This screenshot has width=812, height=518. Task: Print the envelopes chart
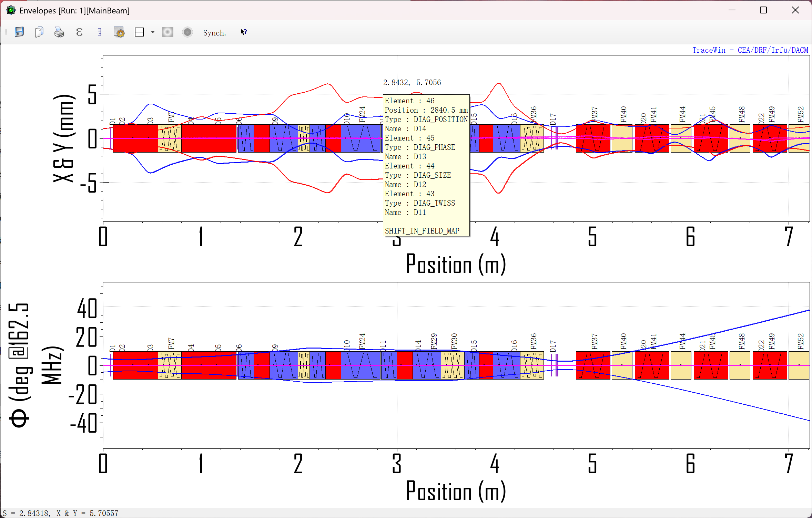click(x=59, y=32)
